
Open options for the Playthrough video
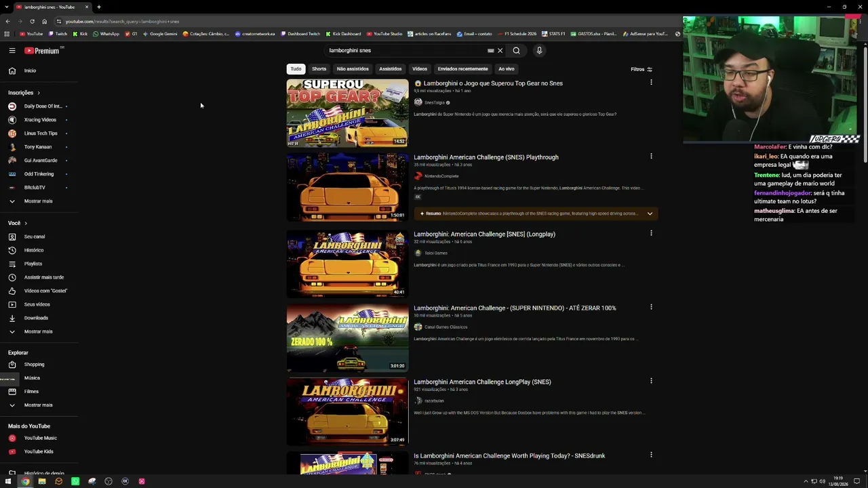point(651,157)
